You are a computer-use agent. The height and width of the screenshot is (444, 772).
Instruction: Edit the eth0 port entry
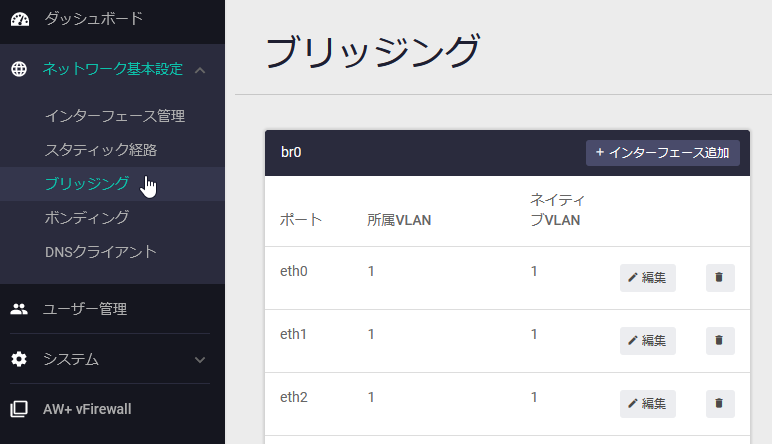coord(647,278)
